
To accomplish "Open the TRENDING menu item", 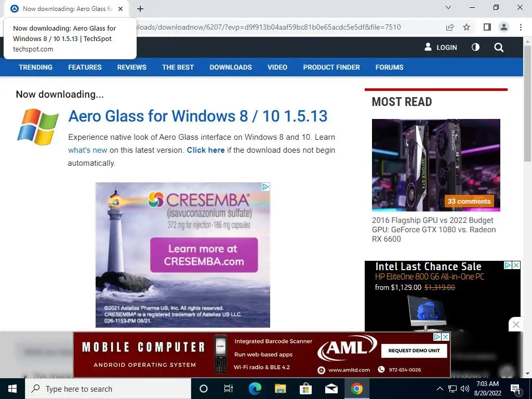I will [x=36, y=67].
